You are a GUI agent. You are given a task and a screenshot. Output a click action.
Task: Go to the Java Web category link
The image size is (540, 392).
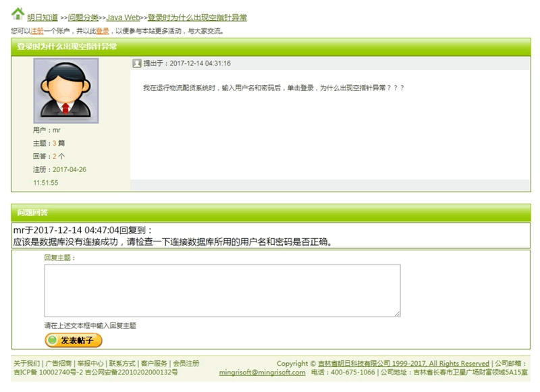(x=124, y=18)
